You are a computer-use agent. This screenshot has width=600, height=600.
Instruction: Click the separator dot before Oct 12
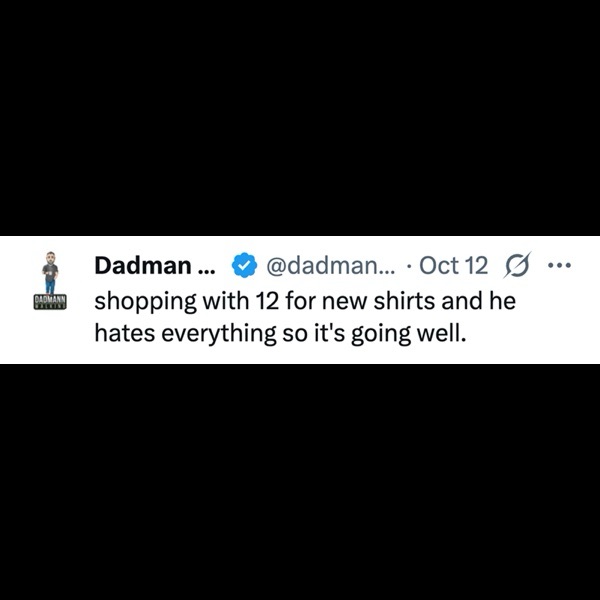tap(410, 266)
